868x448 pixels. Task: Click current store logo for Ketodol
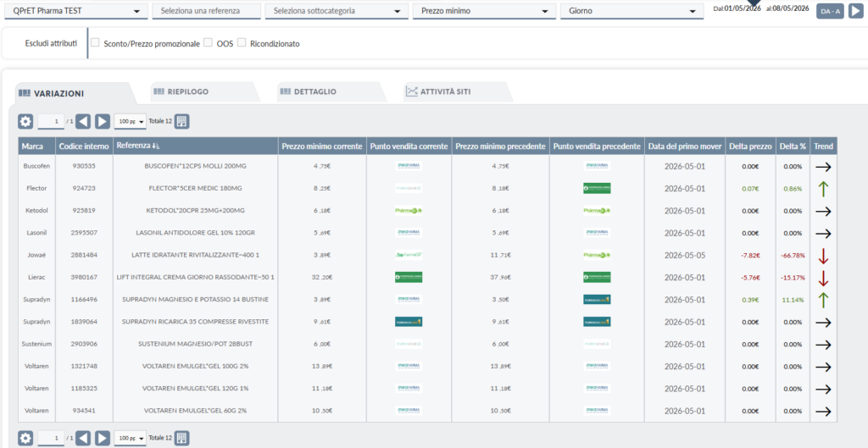[x=409, y=211]
